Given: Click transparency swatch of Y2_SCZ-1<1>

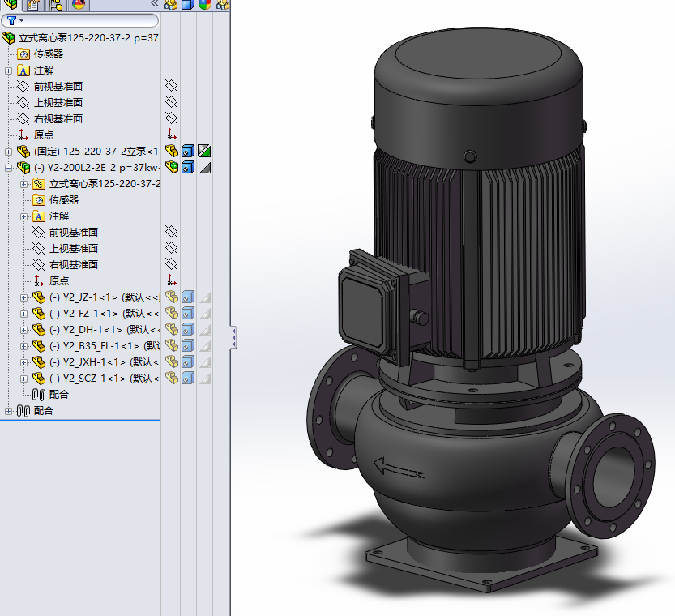Looking at the screenshot, I should point(205,379).
